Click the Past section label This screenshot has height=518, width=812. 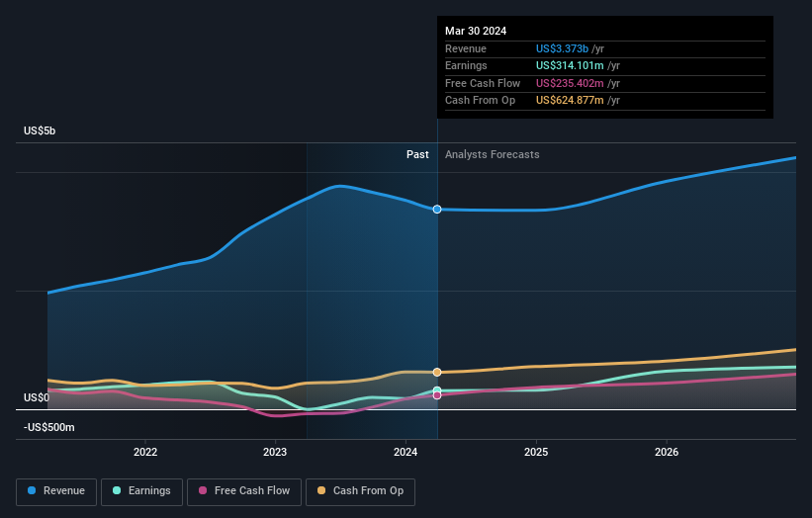[x=417, y=154]
